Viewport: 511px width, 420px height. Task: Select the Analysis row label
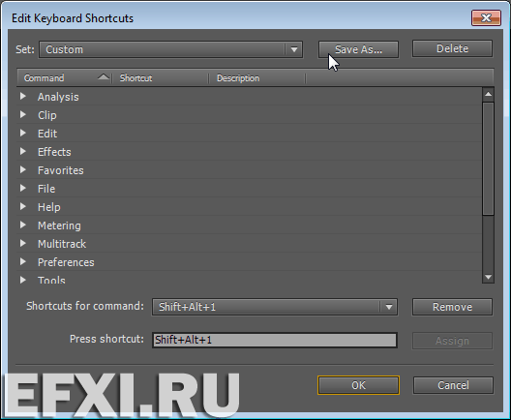point(58,97)
